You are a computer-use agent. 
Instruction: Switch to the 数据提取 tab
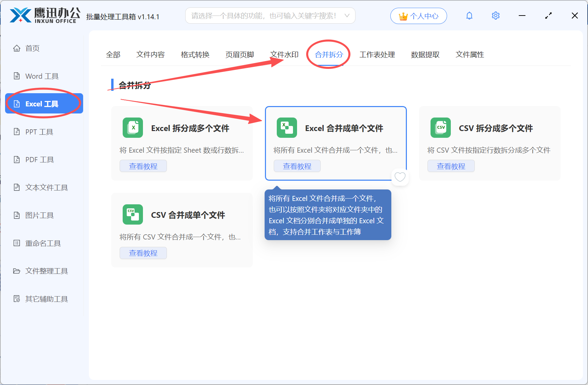(425, 54)
